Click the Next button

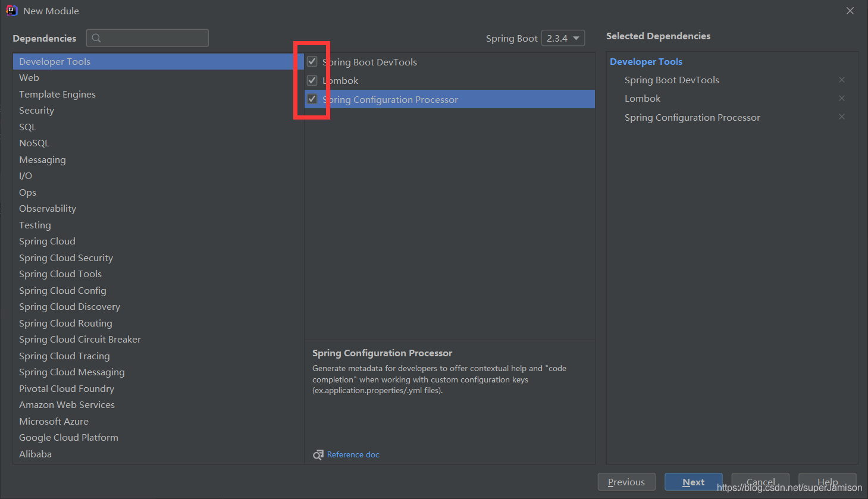point(693,482)
